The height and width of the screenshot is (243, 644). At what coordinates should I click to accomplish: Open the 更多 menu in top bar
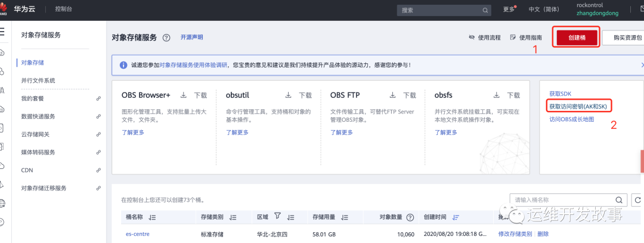[510, 10]
